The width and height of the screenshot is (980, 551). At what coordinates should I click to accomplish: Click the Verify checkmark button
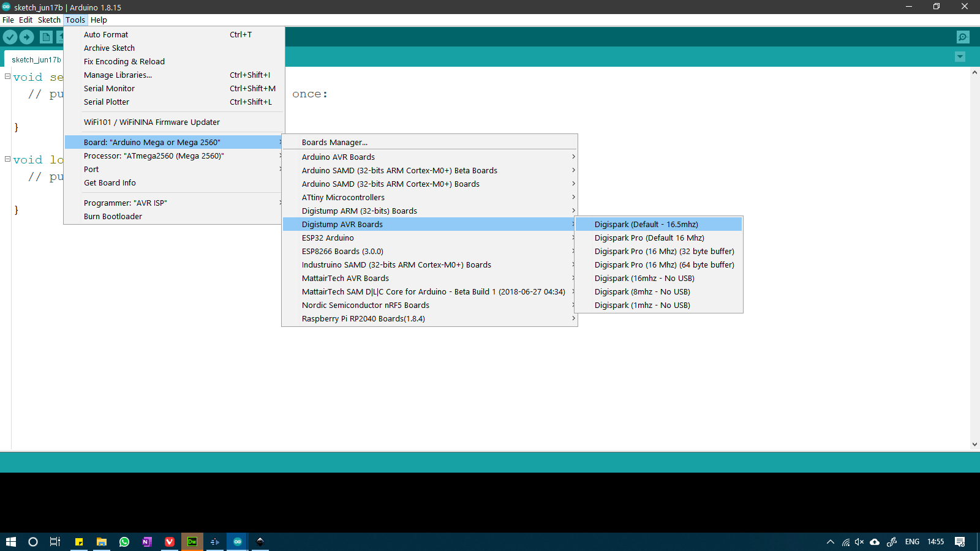[10, 37]
